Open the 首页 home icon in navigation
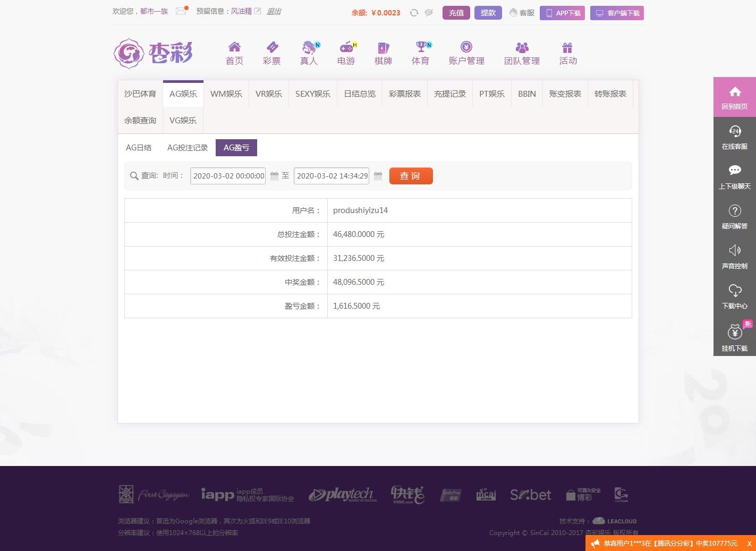 [234, 53]
